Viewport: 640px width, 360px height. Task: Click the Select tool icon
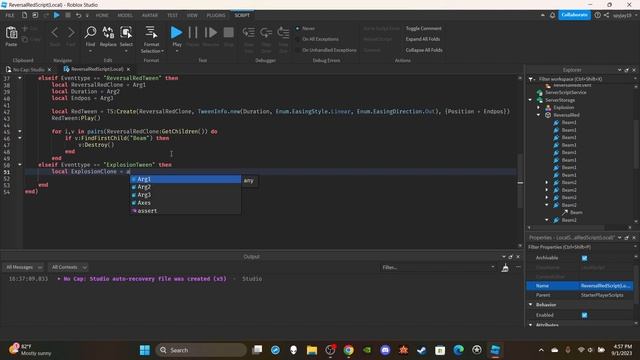coord(126,32)
